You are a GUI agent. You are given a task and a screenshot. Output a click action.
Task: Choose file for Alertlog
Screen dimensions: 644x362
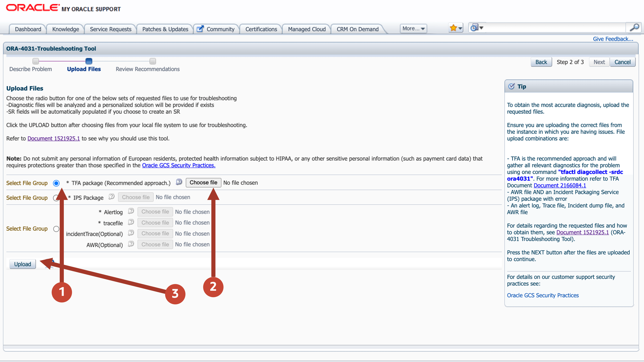tap(155, 212)
